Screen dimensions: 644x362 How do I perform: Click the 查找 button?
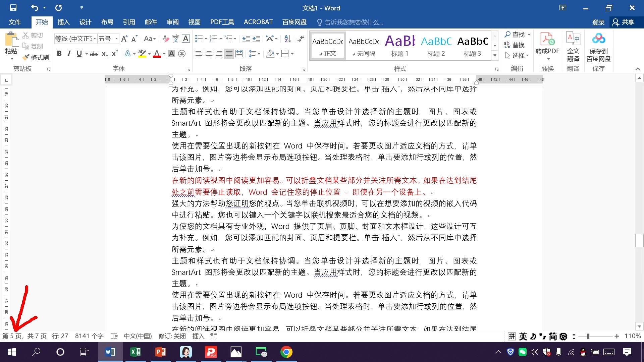[x=515, y=35]
